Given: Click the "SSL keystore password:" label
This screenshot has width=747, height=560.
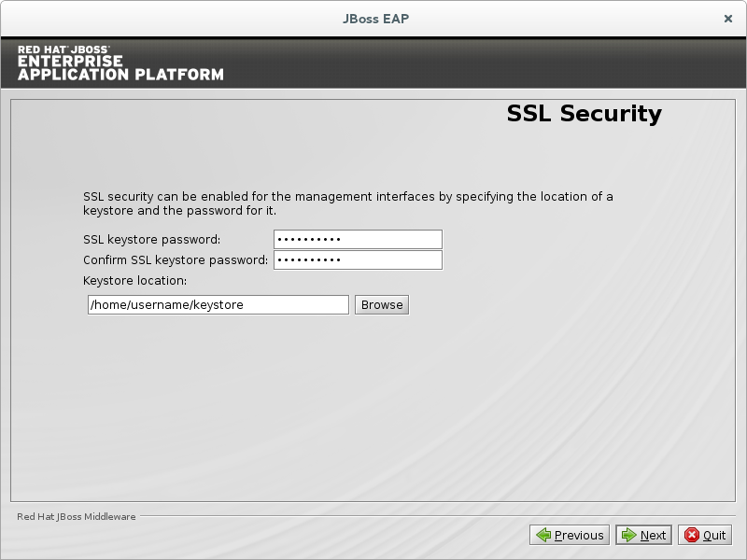Looking at the screenshot, I should tap(151, 240).
